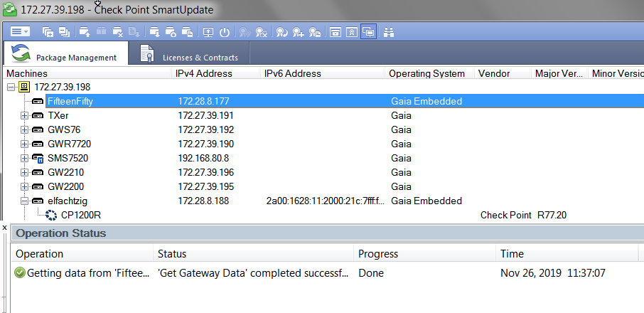Screen dimensions: 644x313
Task: Open the main menu dropdown button
Action: click(19, 31)
